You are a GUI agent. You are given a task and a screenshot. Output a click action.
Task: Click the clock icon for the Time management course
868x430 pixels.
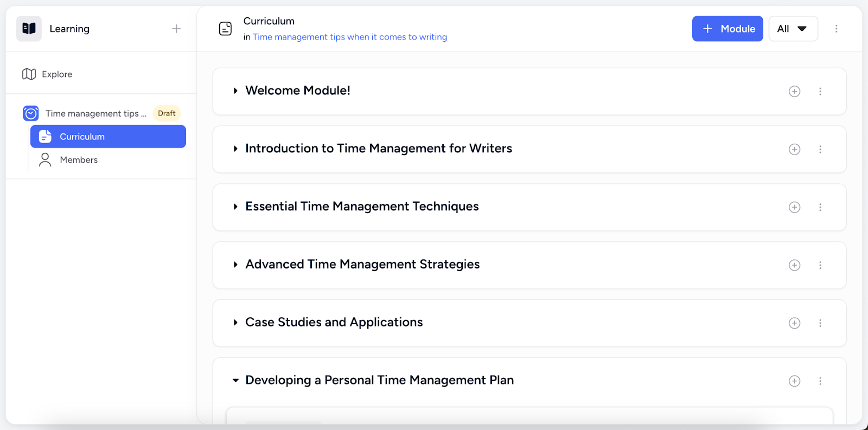[31, 113]
